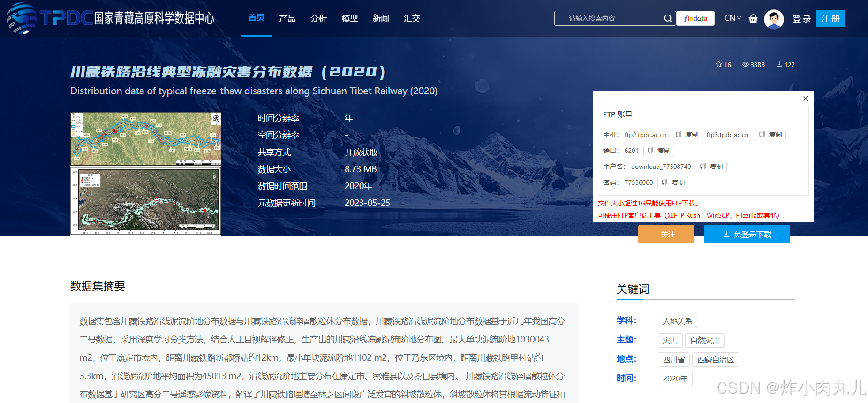The width and height of the screenshot is (868, 403).
Task: Click the red FTP 1G download notice
Action: [x=649, y=203]
